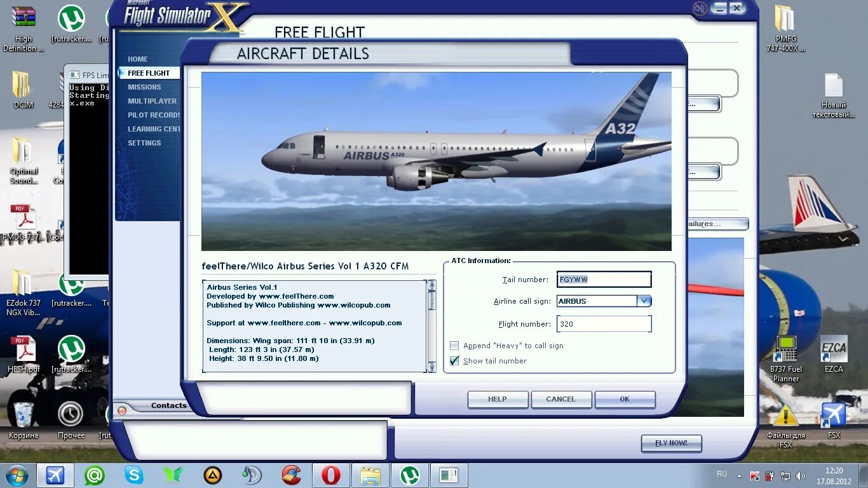Click the taskbar clock showing 12:20

coord(835,476)
